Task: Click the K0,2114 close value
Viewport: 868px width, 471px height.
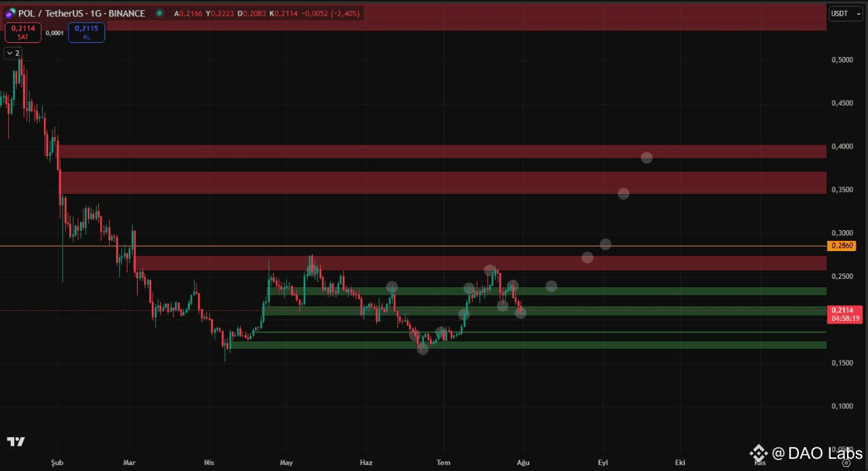Action: coord(282,14)
